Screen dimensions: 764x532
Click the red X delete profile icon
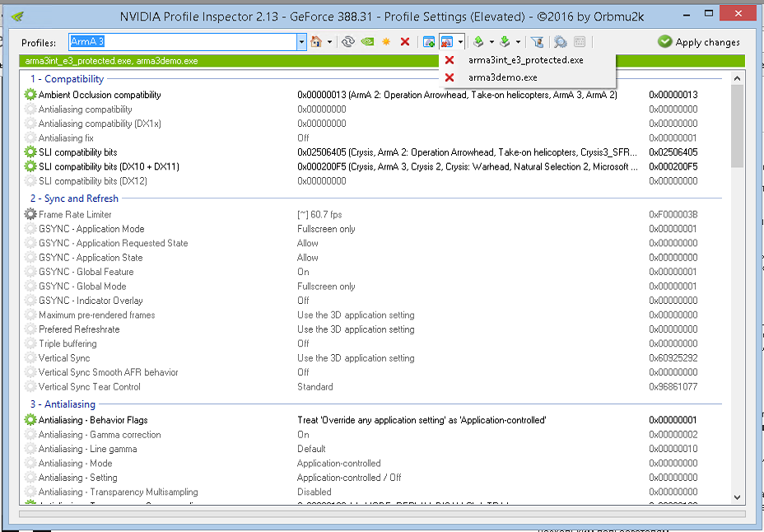[x=405, y=42]
